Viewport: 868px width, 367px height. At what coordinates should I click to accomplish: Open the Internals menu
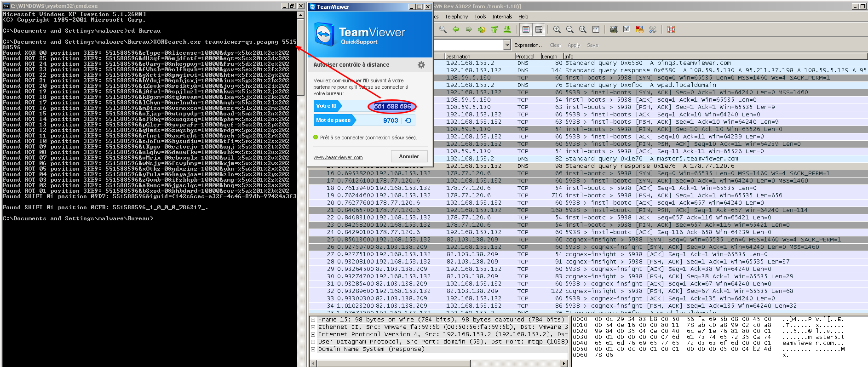[x=502, y=17]
